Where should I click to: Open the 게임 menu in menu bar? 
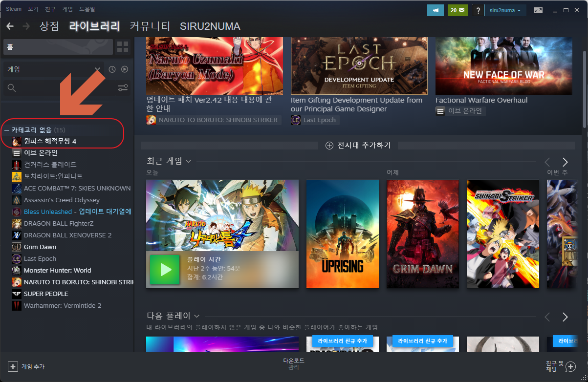click(67, 9)
